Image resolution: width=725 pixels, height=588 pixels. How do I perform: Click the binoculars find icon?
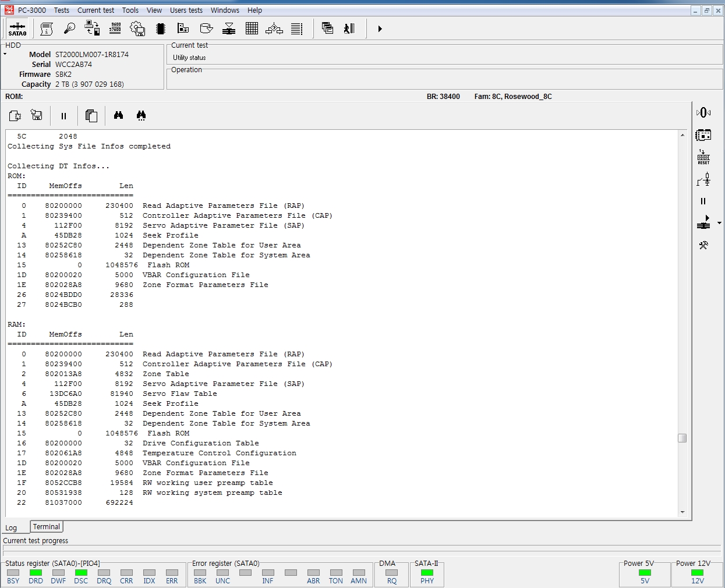pos(118,115)
